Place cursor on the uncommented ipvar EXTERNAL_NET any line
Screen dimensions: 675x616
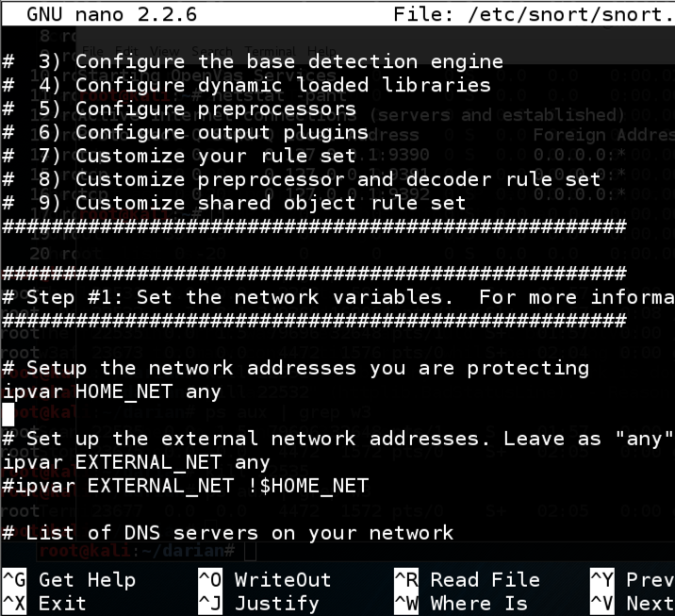tap(136, 462)
